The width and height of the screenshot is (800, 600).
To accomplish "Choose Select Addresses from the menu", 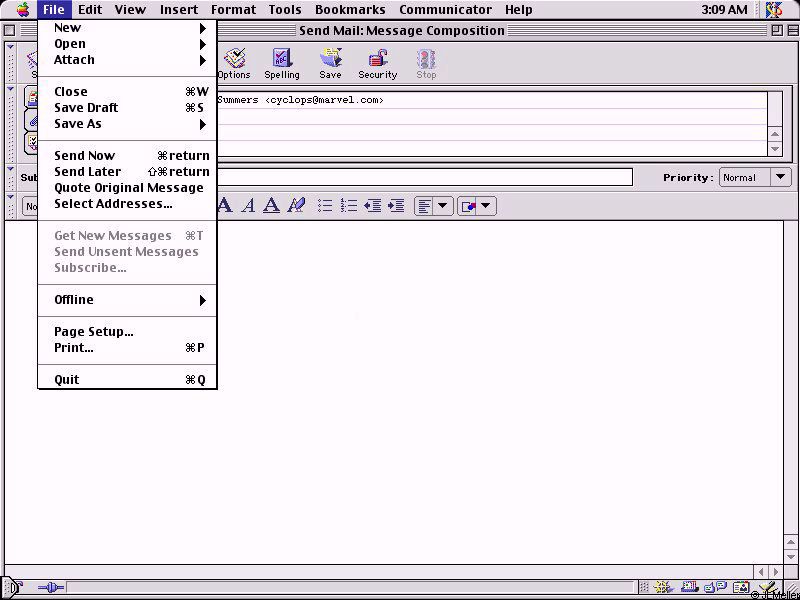I will [128, 204].
